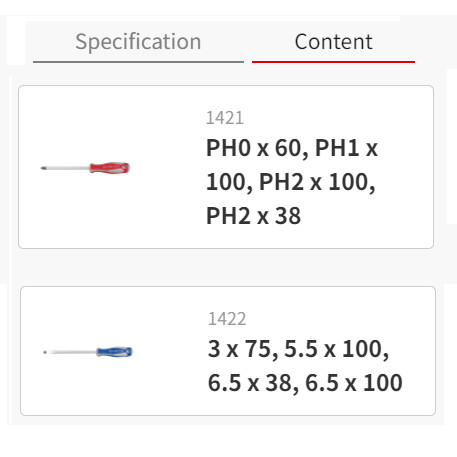Viewport: 457px width, 457px height.
Task: Click the 6.5 x 38, 6.5 x 100 line
Action: point(305,383)
